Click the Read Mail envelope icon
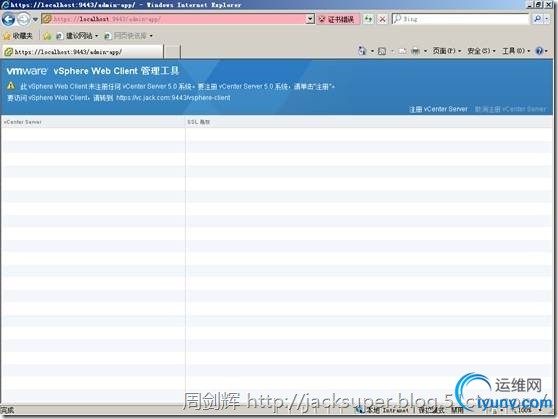This screenshot has width=558, height=419. click(402, 51)
